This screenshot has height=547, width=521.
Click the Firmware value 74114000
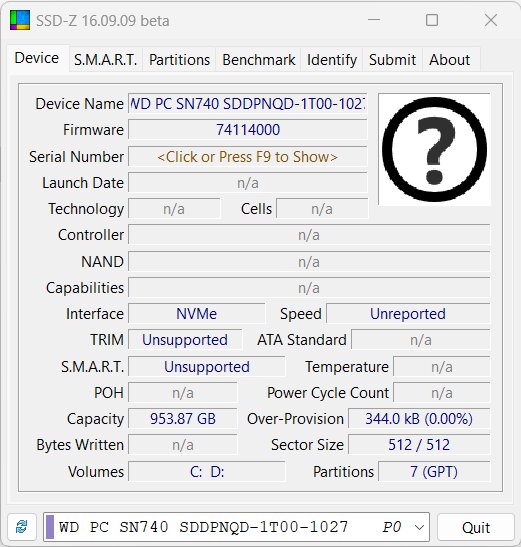coord(248,130)
